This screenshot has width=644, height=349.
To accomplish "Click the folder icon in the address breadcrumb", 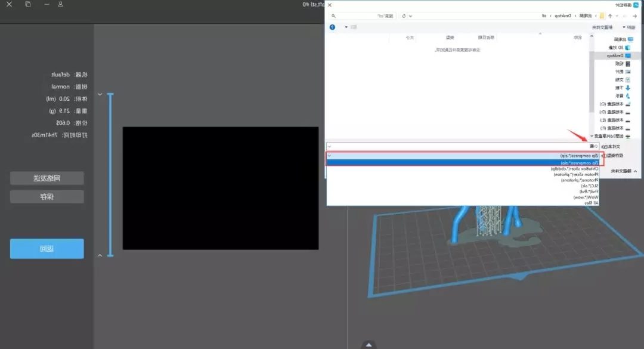I will coord(602,16).
